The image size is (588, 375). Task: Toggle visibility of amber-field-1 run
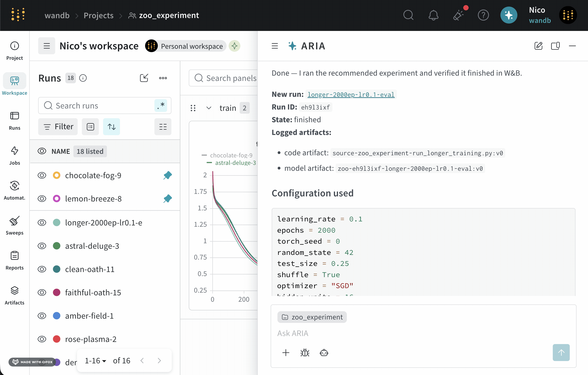[42, 316]
